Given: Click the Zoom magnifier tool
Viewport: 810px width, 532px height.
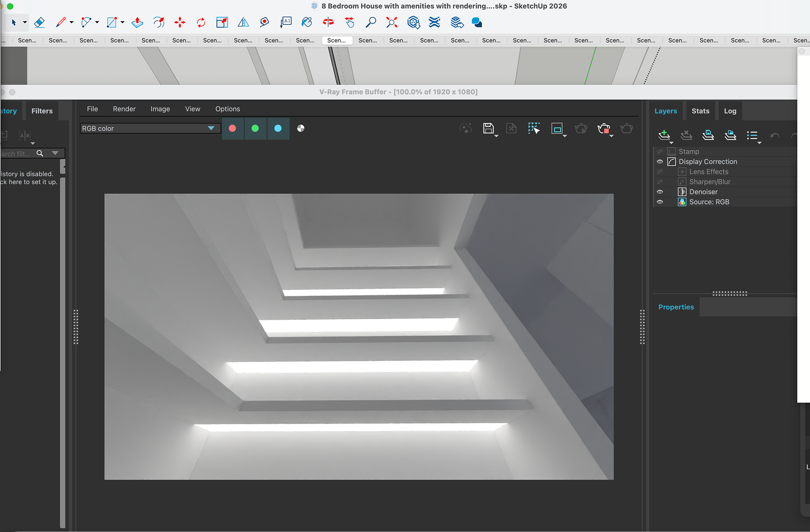Looking at the screenshot, I should coord(370,22).
